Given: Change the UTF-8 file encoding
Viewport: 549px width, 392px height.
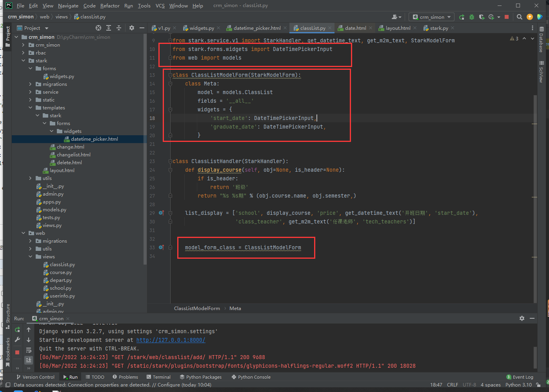Looking at the screenshot, I should coord(469,385).
